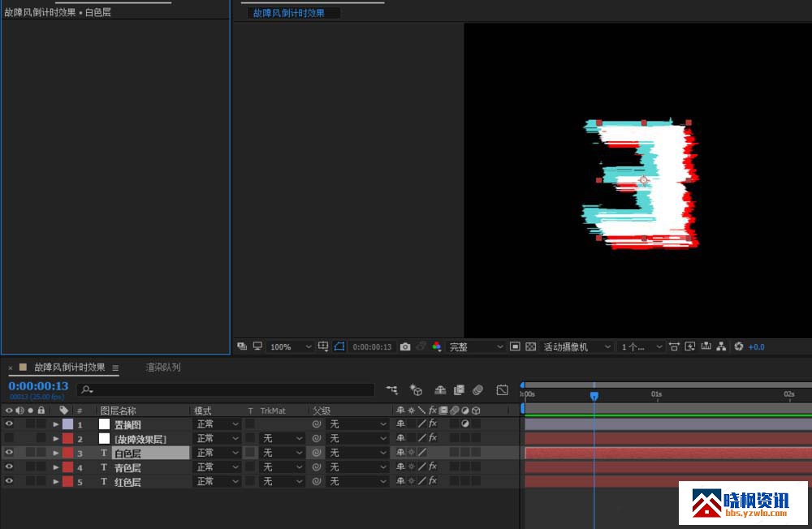
Task: Open the timeline panel menu icon
Action: click(115, 368)
